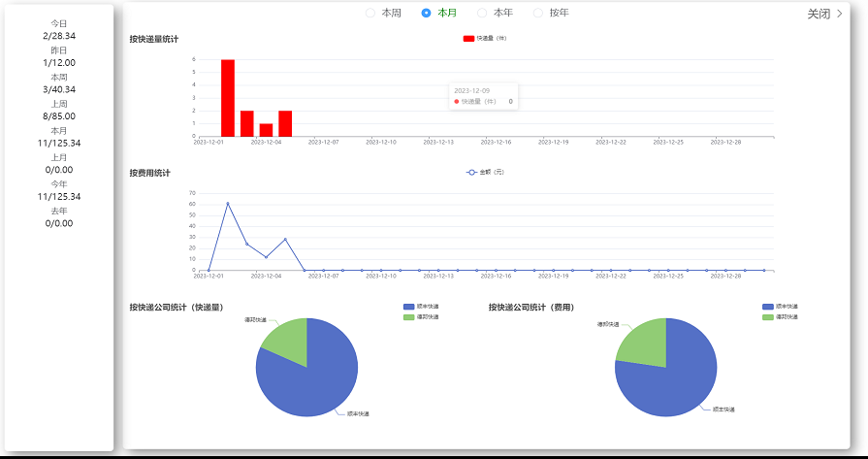868x459 pixels.
Task: Toggle blue 顺丰快递 legend in quantity pie chart
Action: 408,306
